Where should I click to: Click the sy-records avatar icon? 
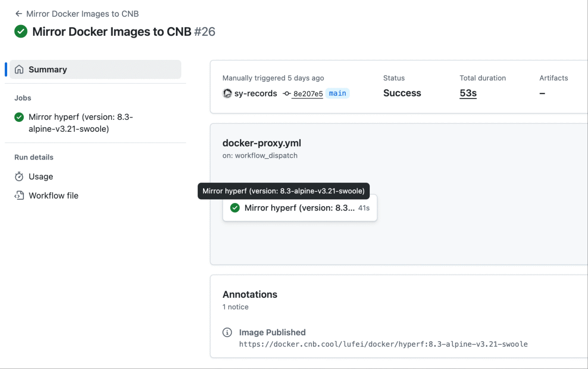click(x=227, y=94)
